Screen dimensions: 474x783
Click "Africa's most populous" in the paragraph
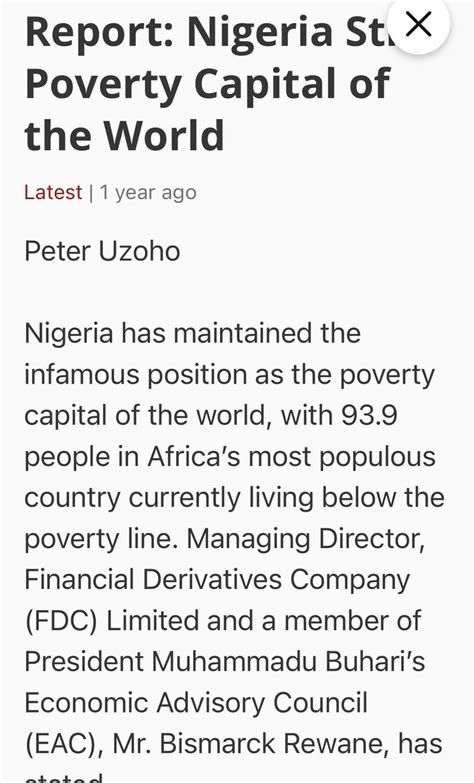pyautogui.click(x=292, y=457)
